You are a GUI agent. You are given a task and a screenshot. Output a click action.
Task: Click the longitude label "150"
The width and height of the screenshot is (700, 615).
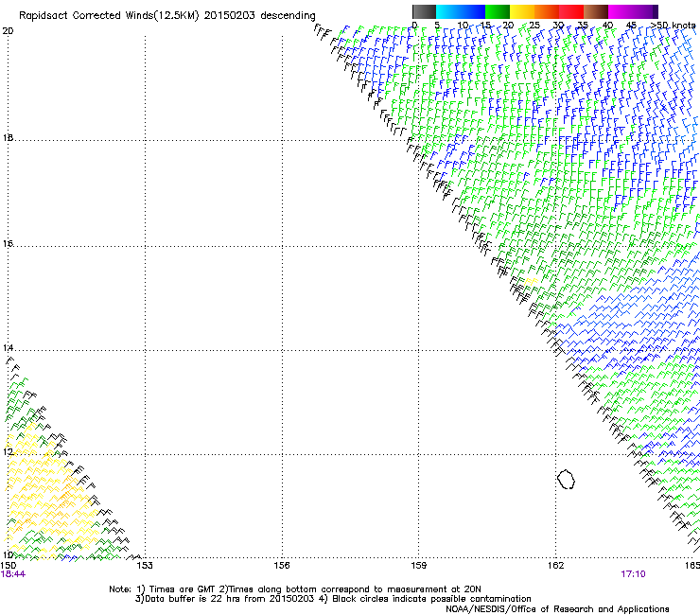[x=8, y=566]
